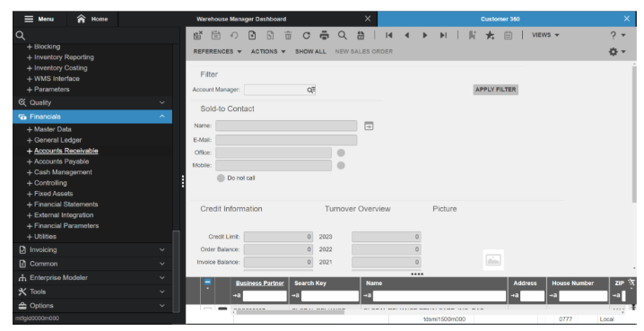Toggle the Do not call option
The width and height of the screenshot is (644, 331).
pos(221,179)
